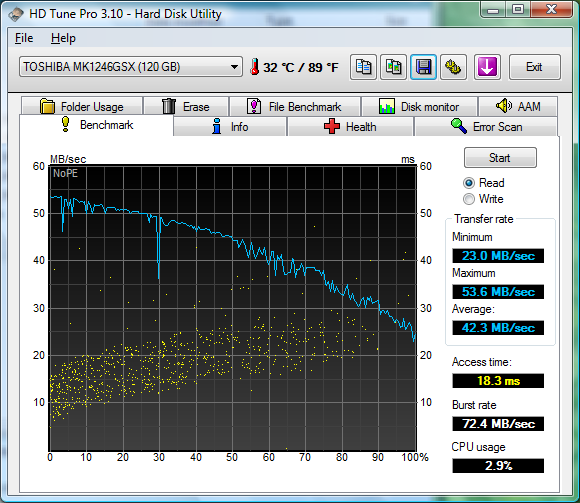The image size is (580, 503).
Task: Switch to the AAM tab
Action: (x=518, y=107)
